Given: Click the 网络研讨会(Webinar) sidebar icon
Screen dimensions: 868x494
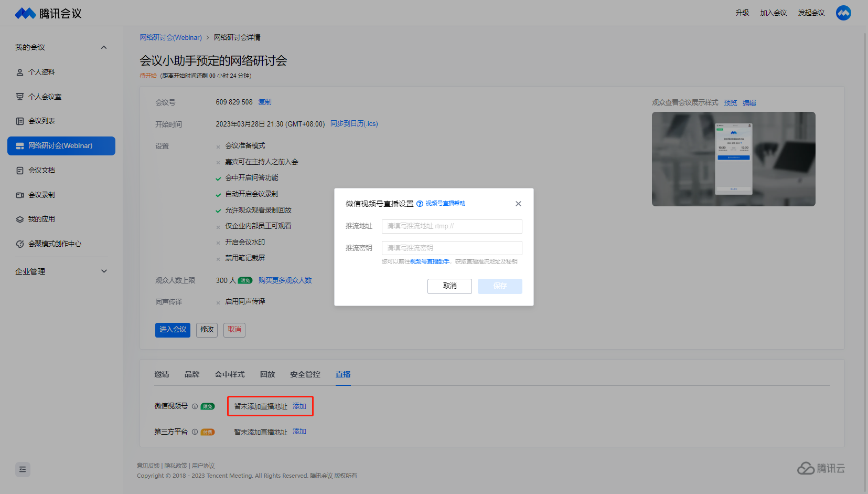Looking at the screenshot, I should (x=20, y=146).
